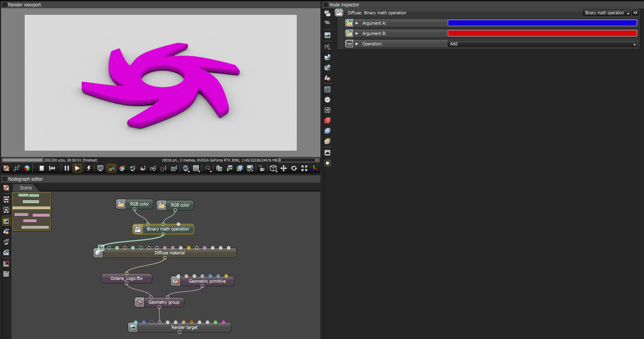644x339 pixels.
Task: Select the scale gizmo expand icon
Action: [304, 168]
